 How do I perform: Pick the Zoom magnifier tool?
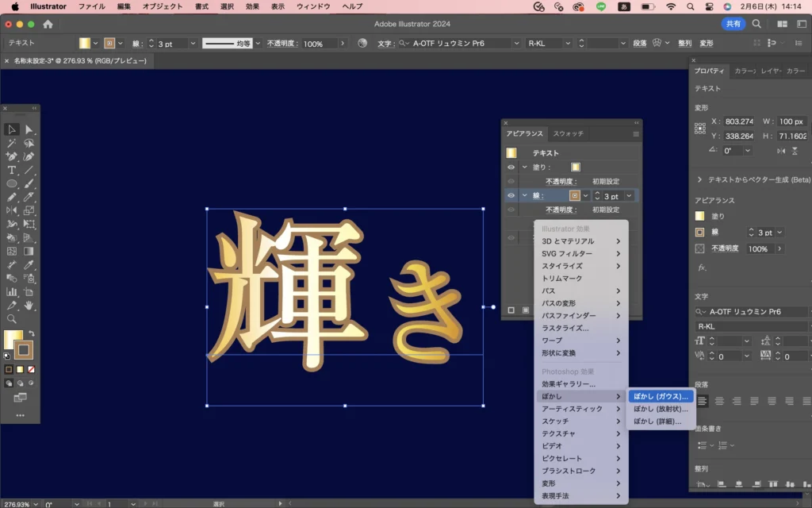click(12, 318)
